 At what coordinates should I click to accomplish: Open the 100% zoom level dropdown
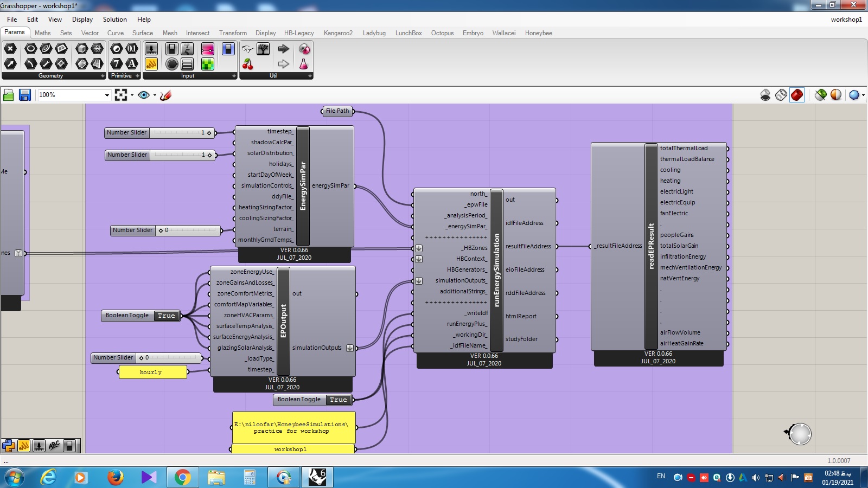pyautogui.click(x=107, y=95)
